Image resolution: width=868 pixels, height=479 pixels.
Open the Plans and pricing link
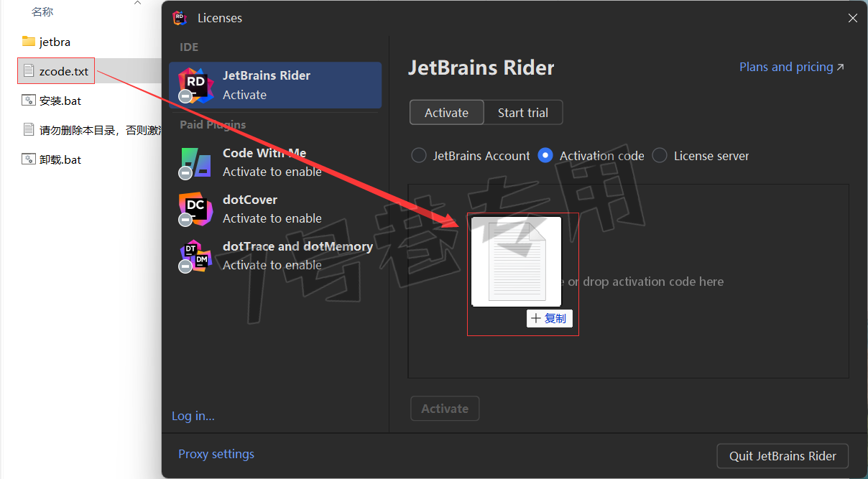coord(792,67)
